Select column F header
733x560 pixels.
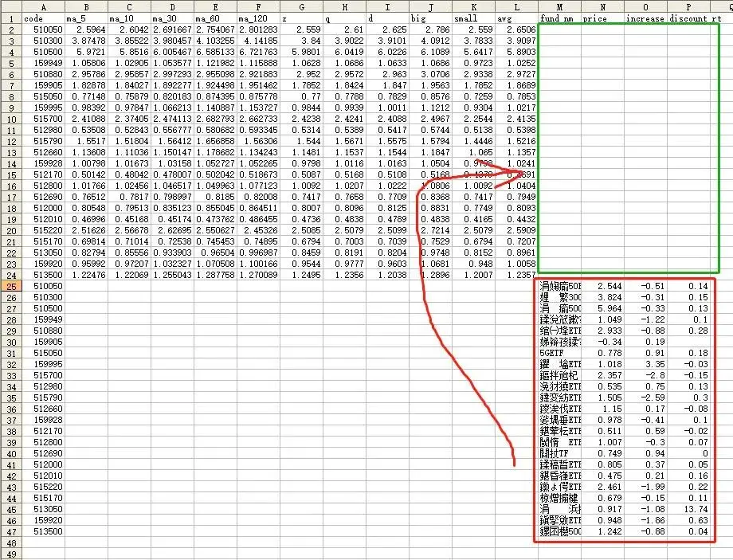258,6
